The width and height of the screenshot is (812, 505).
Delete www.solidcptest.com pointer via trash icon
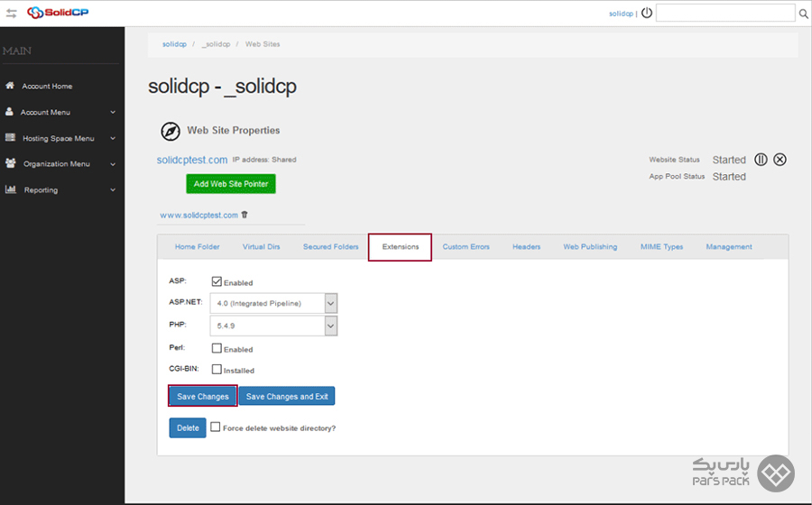[245, 215]
